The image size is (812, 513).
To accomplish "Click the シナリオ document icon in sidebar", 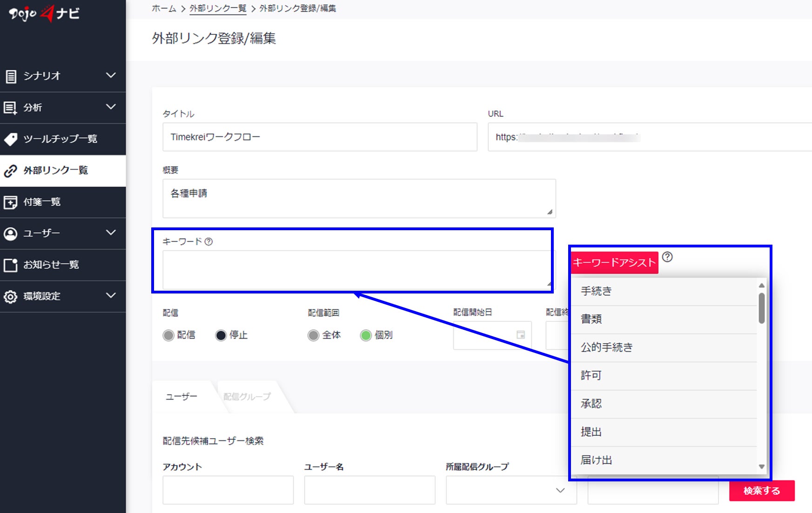I will click(x=11, y=76).
